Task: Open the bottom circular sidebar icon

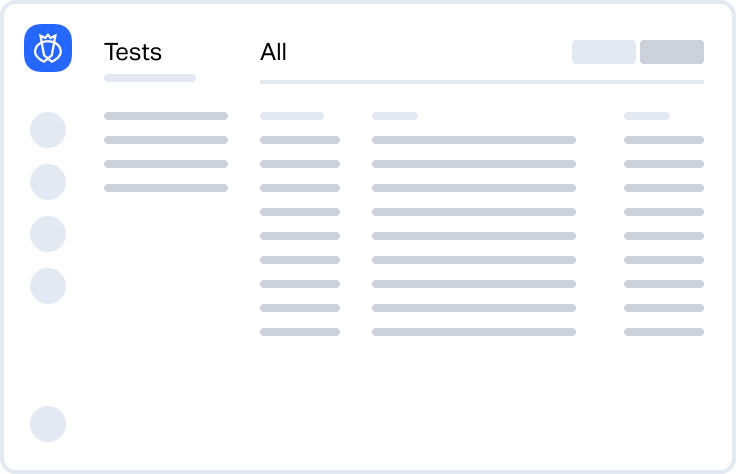Action: click(x=48, y=424)
